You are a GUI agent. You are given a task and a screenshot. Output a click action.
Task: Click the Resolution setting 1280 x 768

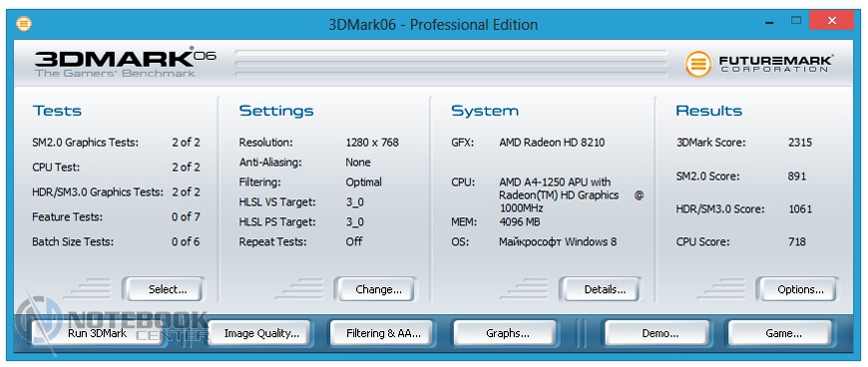(372, 143)
